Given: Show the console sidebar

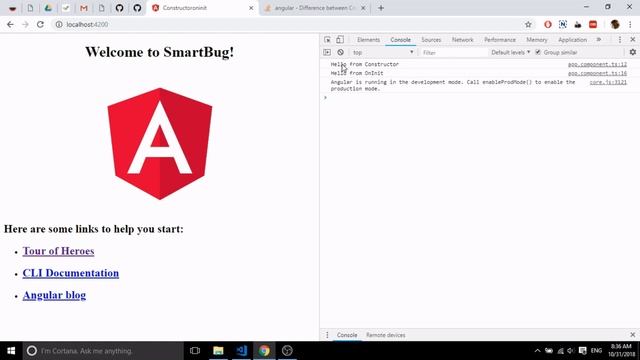Looking at the screenshot, I should click(327, 52).
